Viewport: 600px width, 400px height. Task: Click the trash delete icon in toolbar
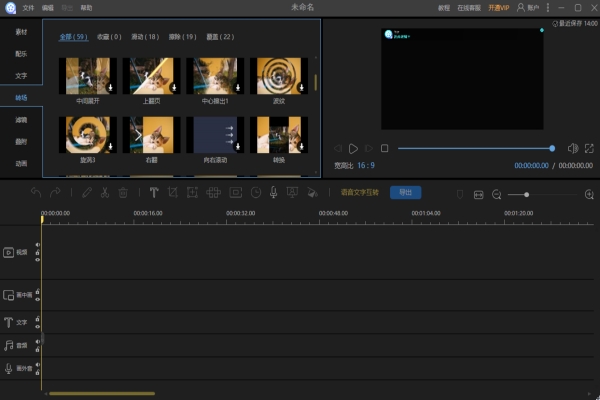click(123, 193)
